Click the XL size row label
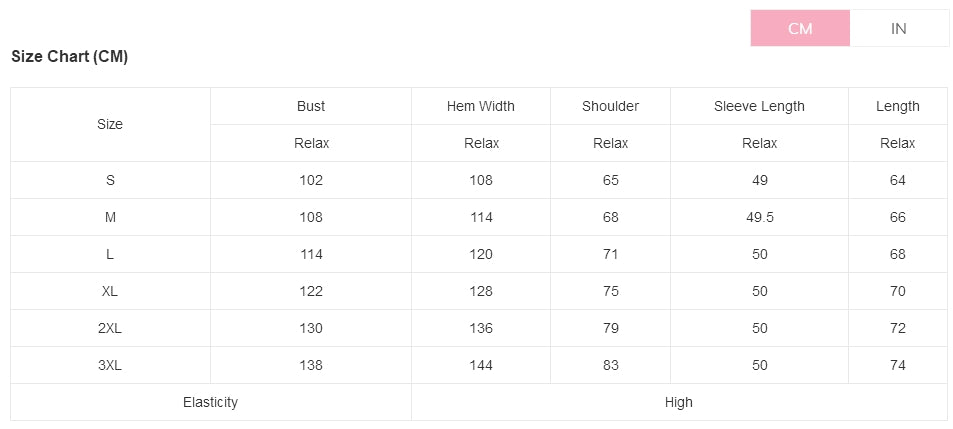Image resolution: width=953 pixels, height=429 pixels. pyautogui.click(x=110, y=291)
